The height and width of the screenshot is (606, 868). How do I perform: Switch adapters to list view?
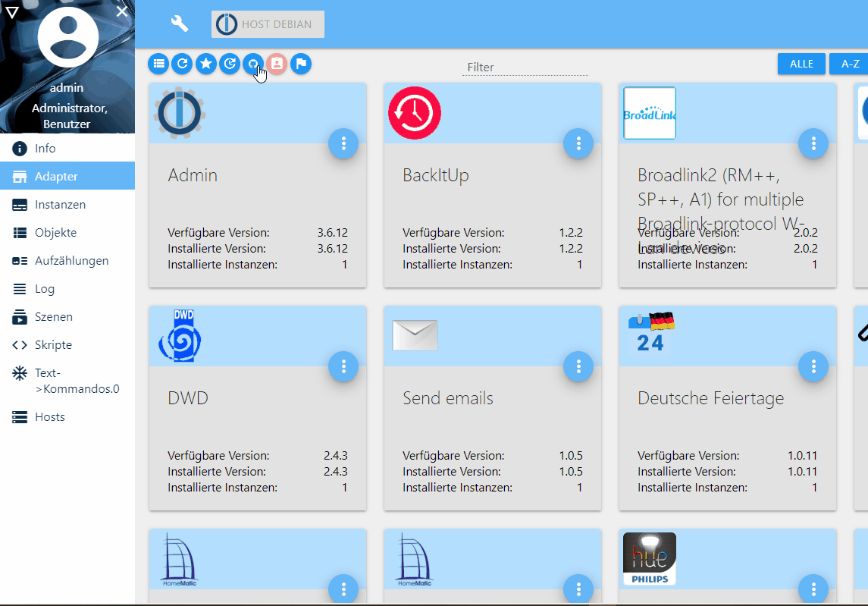click(159, 64)
